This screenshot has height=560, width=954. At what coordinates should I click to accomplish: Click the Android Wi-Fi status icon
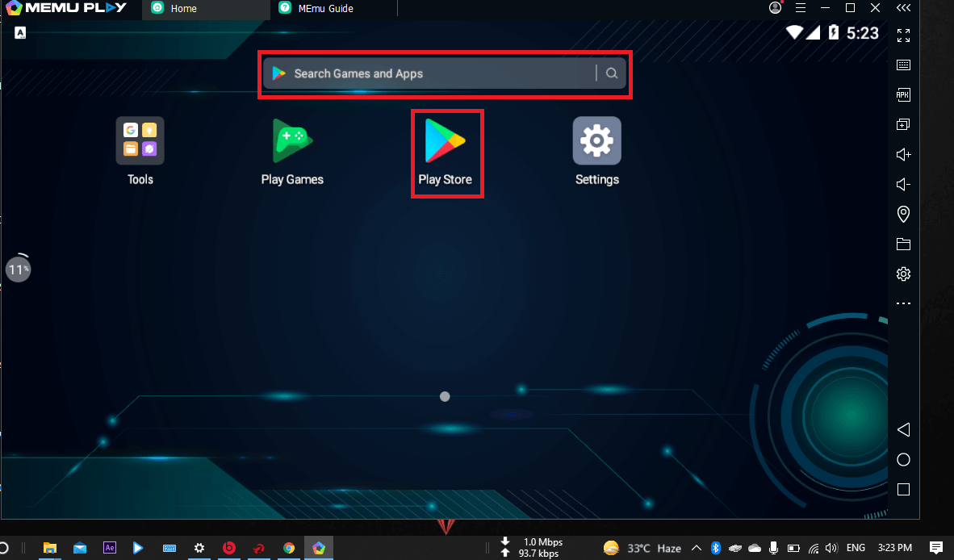point(794,32)
